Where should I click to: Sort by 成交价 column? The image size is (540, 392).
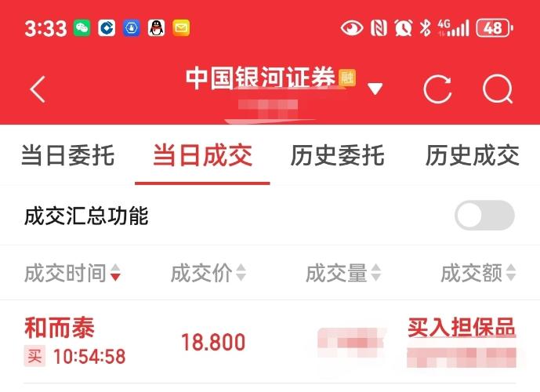coord(208,273)
